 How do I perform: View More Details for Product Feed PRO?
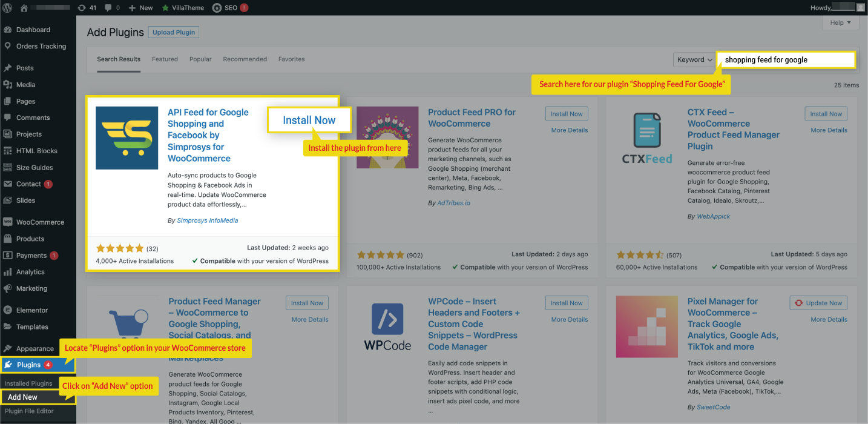tap(570, 130)
